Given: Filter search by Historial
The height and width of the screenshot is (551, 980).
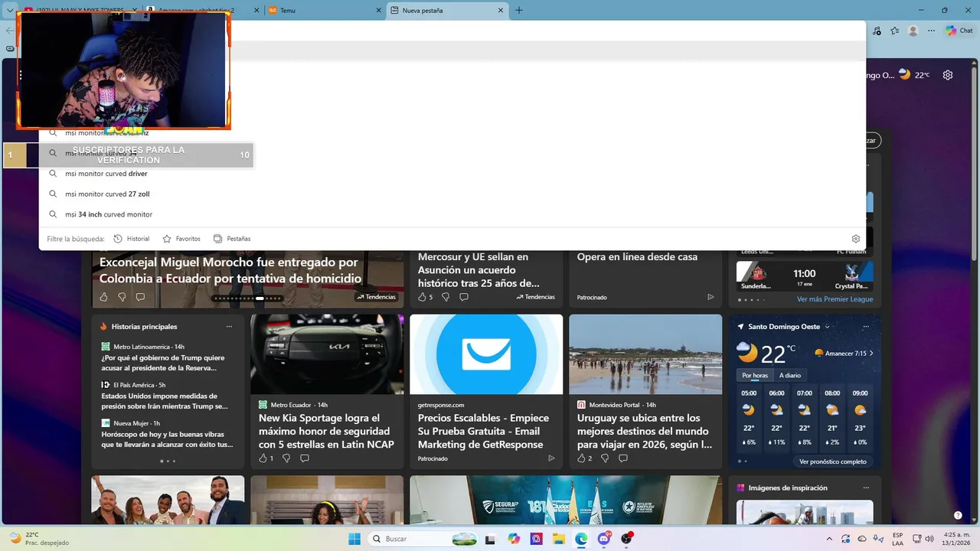Looking at the screenshot, I should [x=132, y=239].
